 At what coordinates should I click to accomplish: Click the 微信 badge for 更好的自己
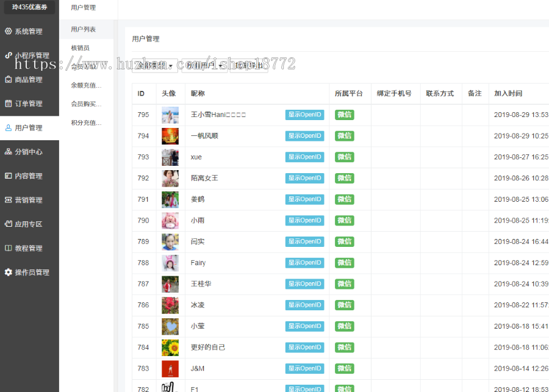point(345,347)
